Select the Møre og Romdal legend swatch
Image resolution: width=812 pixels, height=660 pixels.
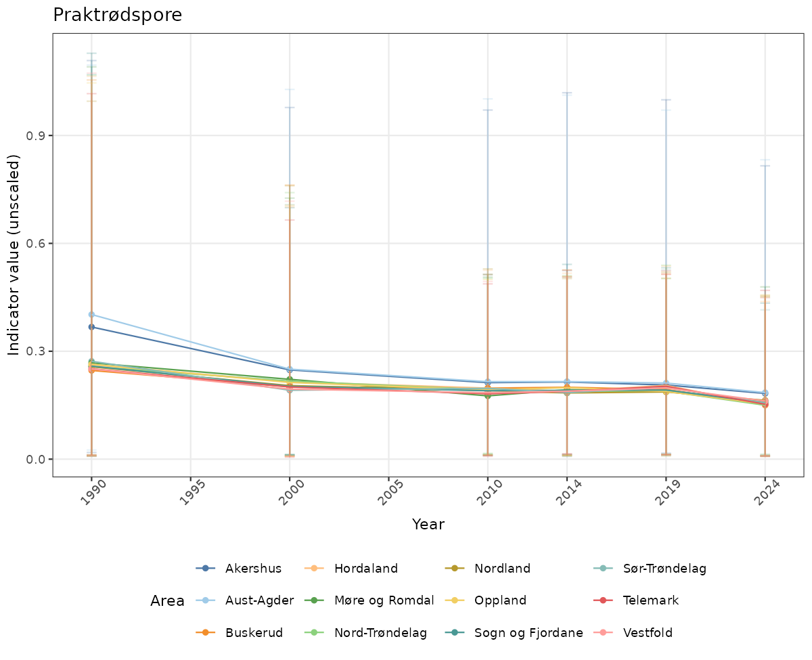315,600
